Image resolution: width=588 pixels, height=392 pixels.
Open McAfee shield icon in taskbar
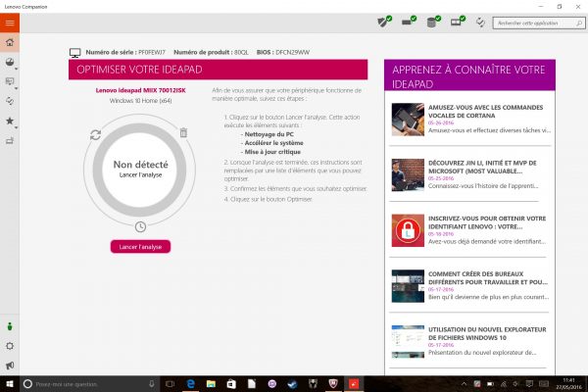[333, 384]
